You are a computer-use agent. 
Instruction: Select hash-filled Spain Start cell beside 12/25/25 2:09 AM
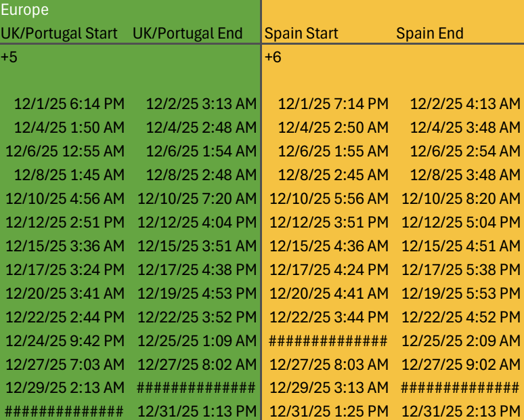(328, 341)
